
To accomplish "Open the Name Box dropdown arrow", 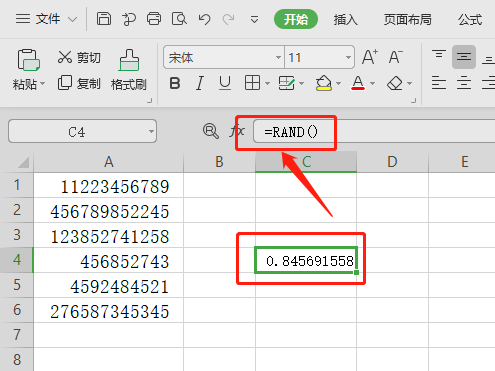I will tap(151, 131).
